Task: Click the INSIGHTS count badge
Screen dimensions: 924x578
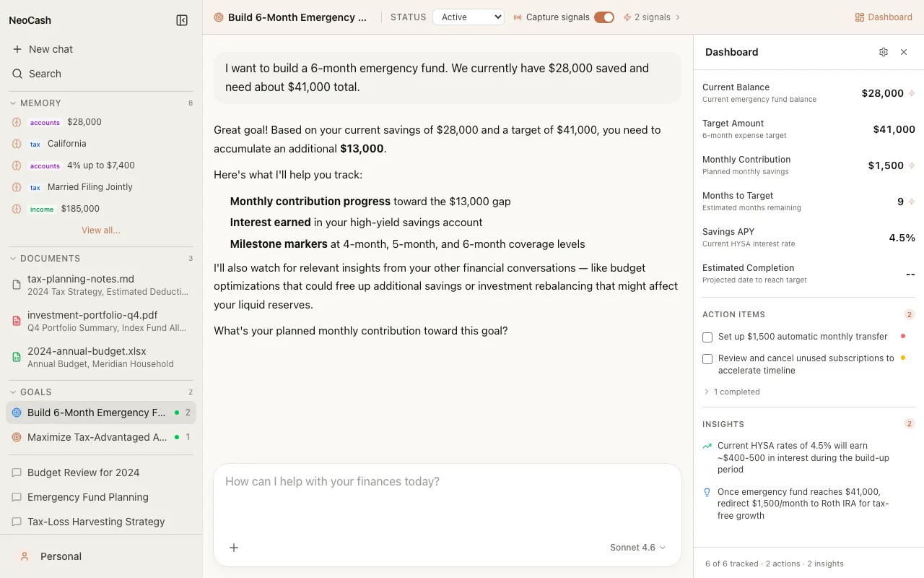Action: (910, 424)
